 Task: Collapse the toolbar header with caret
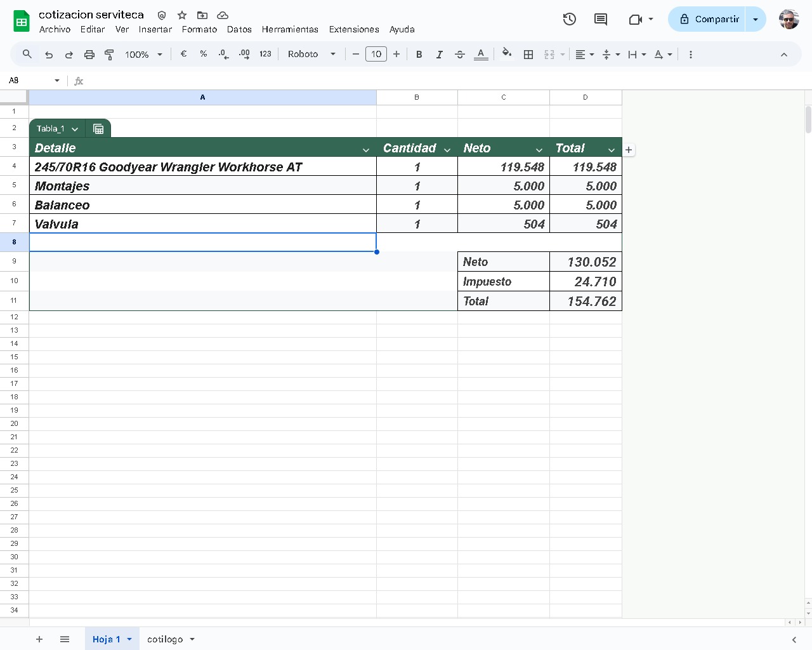784,55
